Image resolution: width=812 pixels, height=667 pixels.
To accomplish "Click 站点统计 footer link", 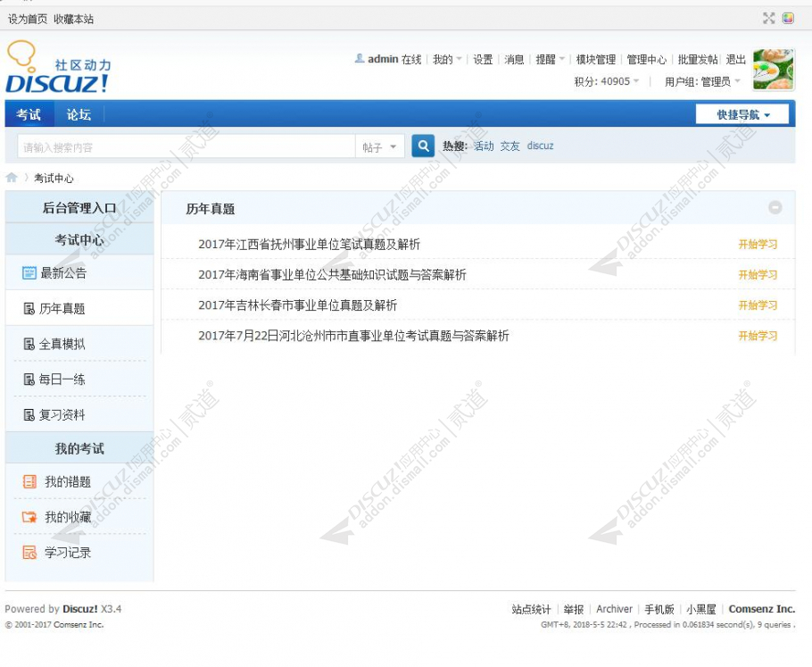I will 531,609.
